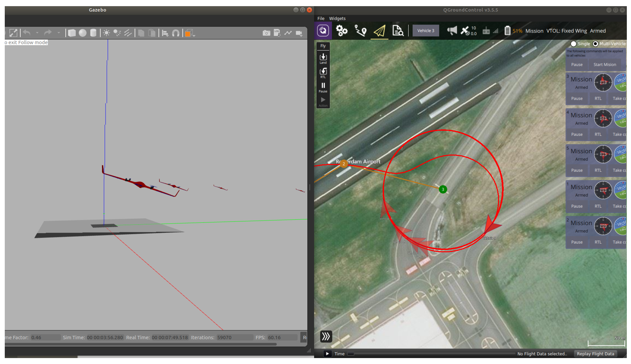
Task: Select the Single vehicle radio button
Action: pos(573,44)
